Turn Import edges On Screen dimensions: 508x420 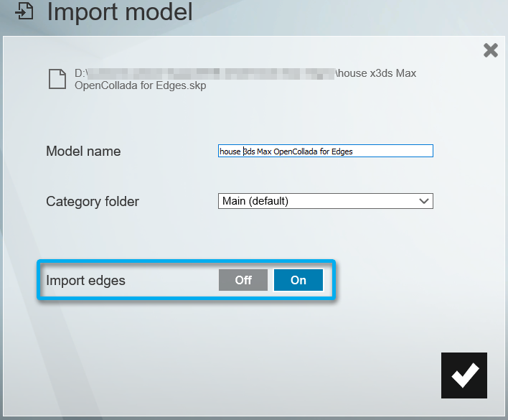[298, 280]
